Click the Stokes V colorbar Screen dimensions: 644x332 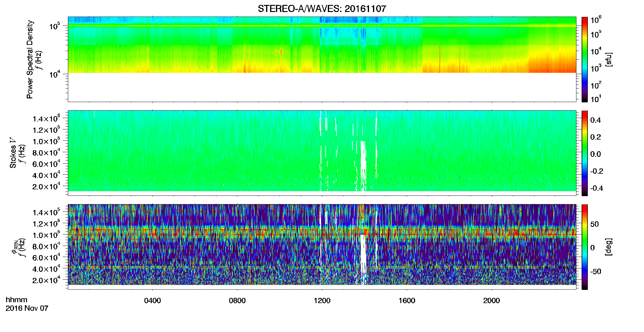585,153
